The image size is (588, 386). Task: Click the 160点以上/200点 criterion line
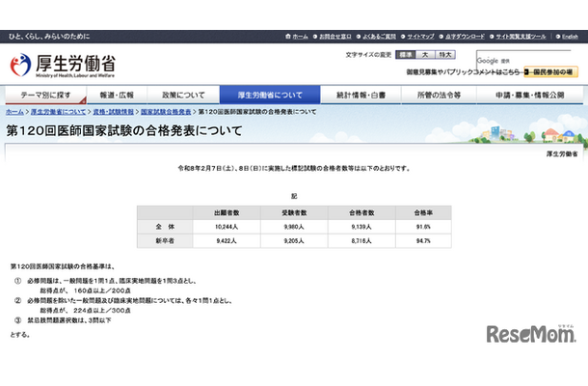(86, 290)
